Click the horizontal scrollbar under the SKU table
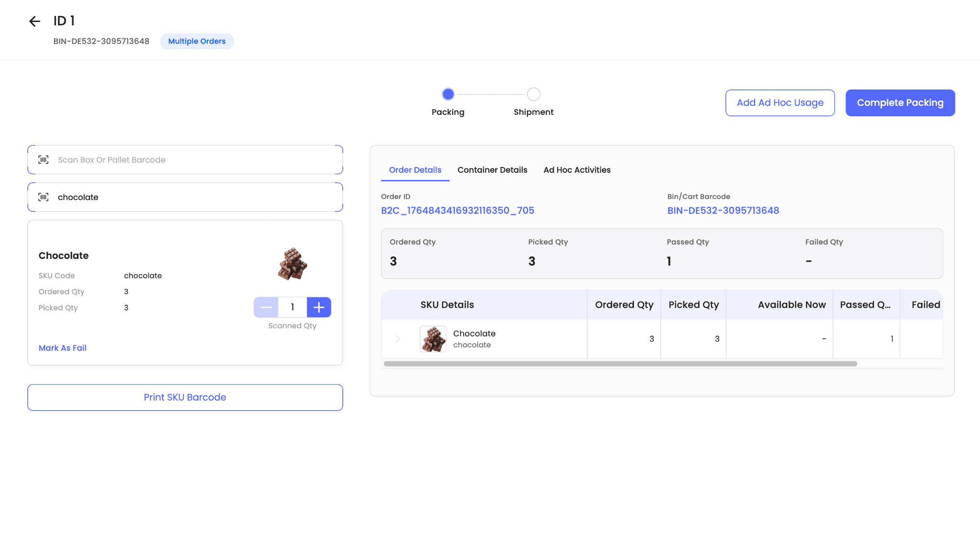 [620, 364]
